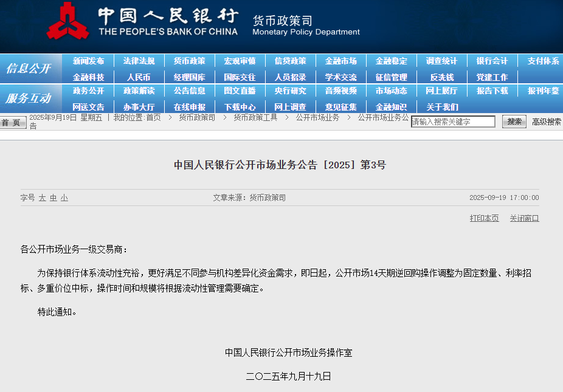Open 金融市场 navigation item
563x392 pixels.
coord(340,61)
